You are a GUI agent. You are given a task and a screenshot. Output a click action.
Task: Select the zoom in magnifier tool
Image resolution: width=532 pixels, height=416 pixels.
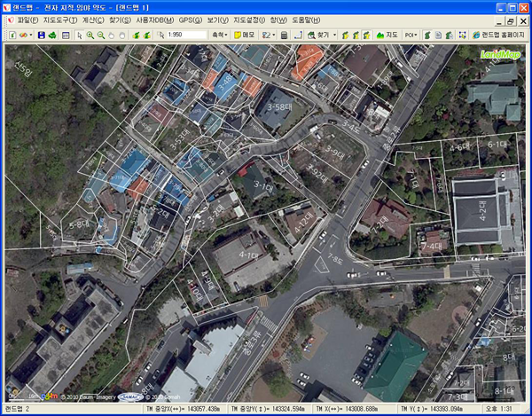[x=90, y=35]
